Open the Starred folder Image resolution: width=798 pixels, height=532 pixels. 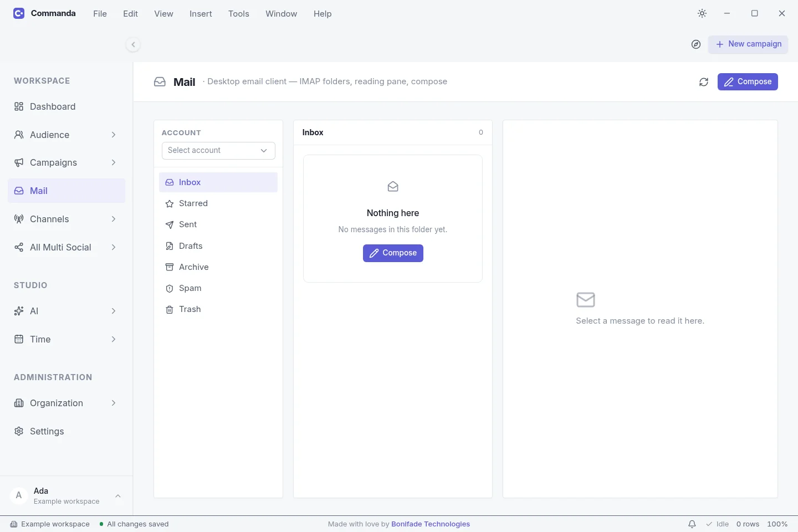[218, 203]
